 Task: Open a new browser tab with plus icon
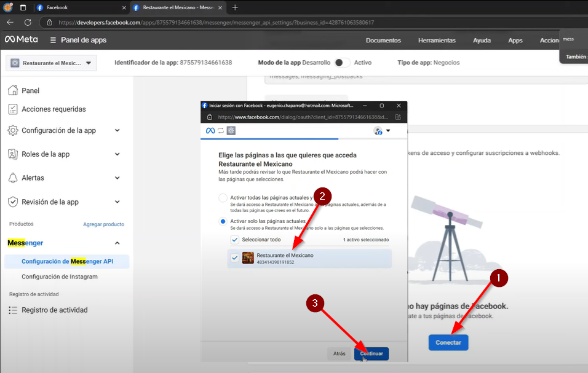click(235, 7)
